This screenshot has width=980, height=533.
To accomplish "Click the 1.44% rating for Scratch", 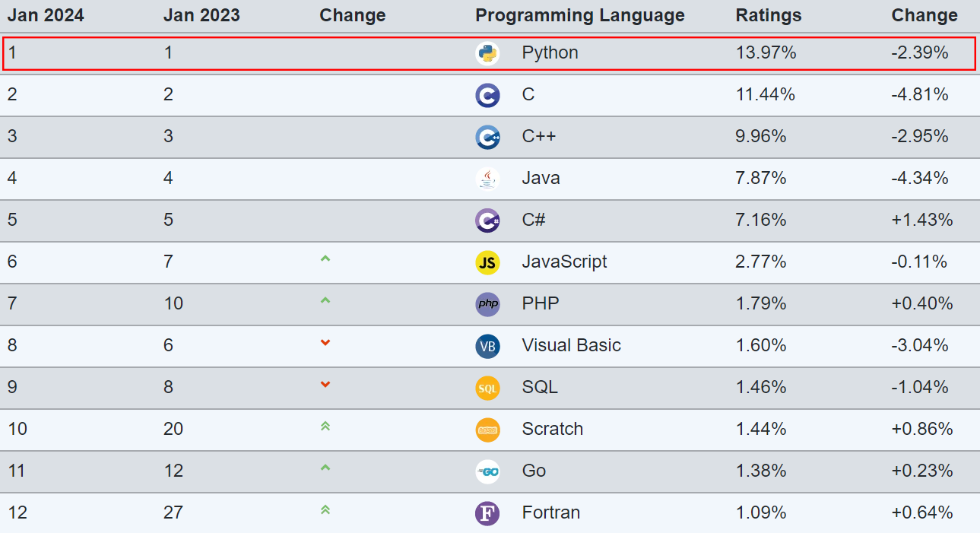I will click(x=761, y=430).
